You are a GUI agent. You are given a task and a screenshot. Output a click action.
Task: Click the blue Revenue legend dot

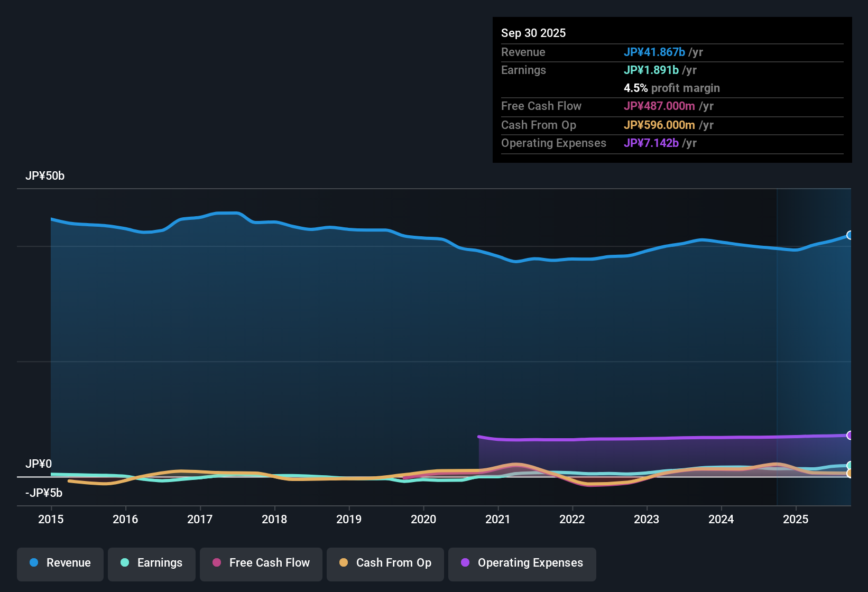click(x=34, y=563)
